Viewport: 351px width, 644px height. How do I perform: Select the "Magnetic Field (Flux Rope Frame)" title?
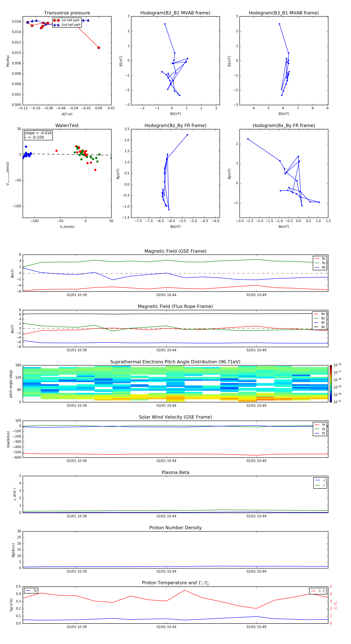click(175, 307)
